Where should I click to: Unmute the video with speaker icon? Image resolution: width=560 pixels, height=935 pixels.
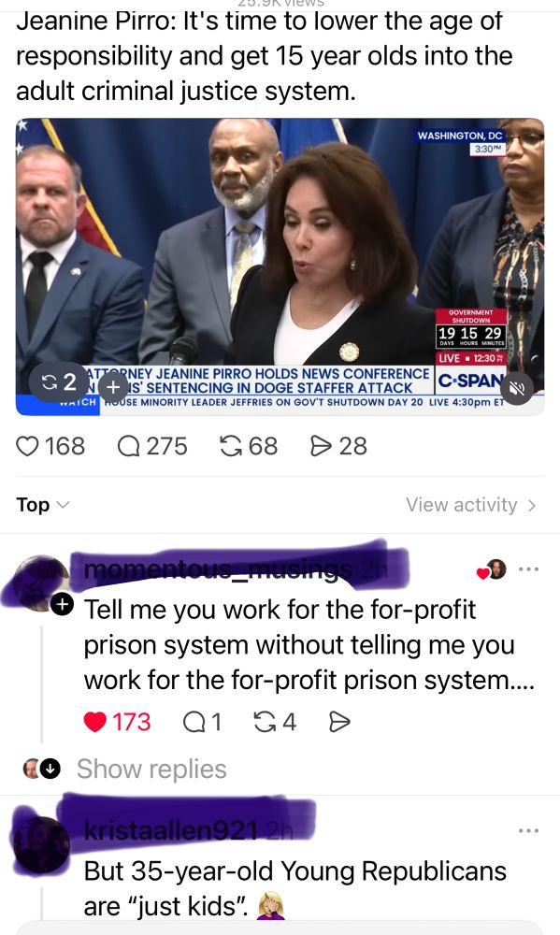[x=516, y=389]
